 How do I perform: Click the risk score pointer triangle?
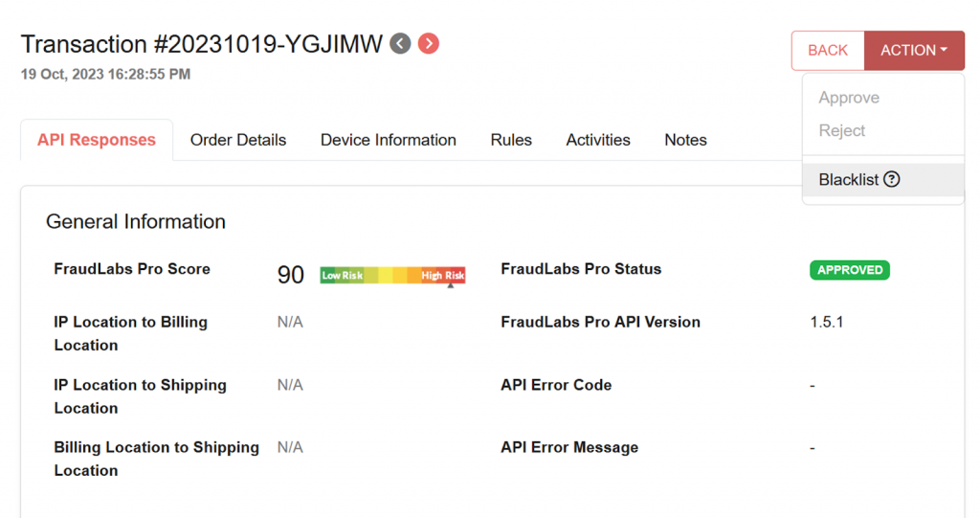[x=450, y=285]
